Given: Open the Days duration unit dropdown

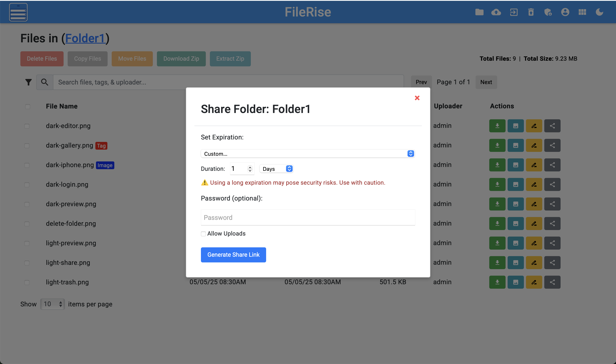Looking at the screenshot, I should click(277, 169).
